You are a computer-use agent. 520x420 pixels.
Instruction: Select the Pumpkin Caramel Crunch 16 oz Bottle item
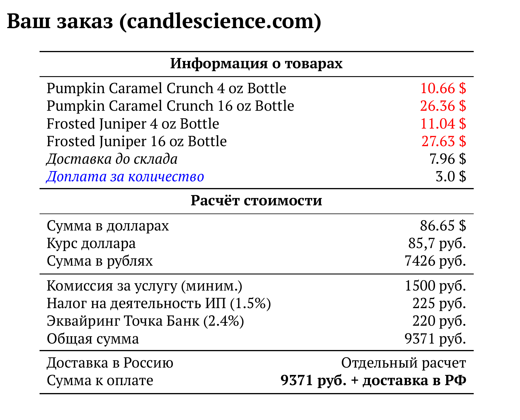point(170,106)
